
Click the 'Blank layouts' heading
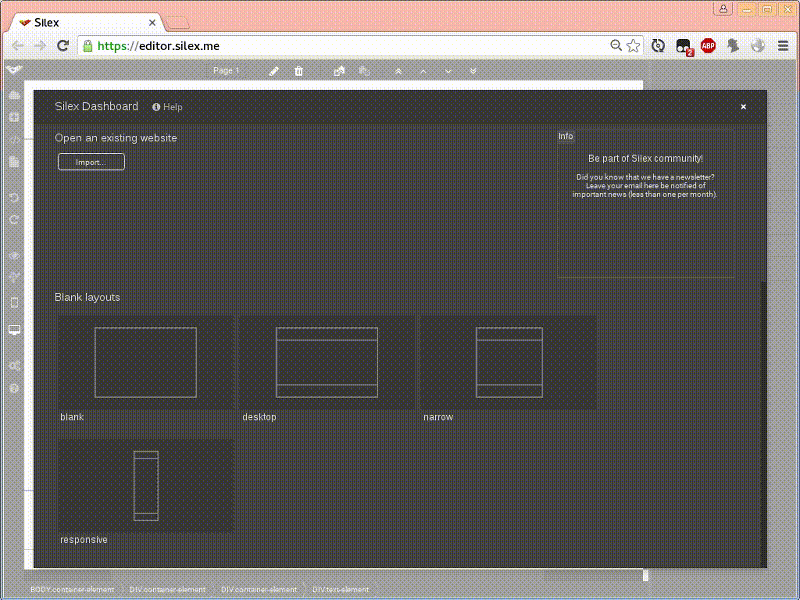[87, 297]
